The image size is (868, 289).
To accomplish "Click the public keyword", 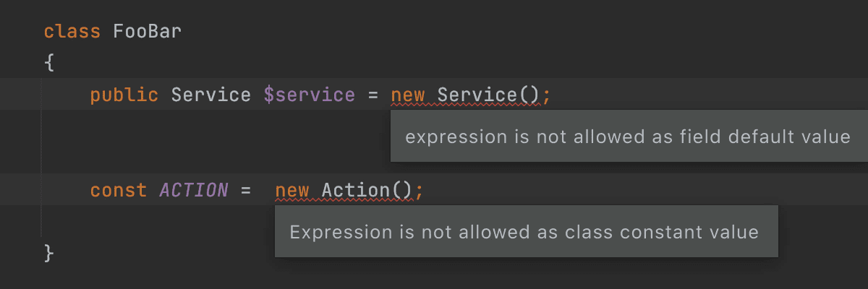I will click(x=124, y=95).
